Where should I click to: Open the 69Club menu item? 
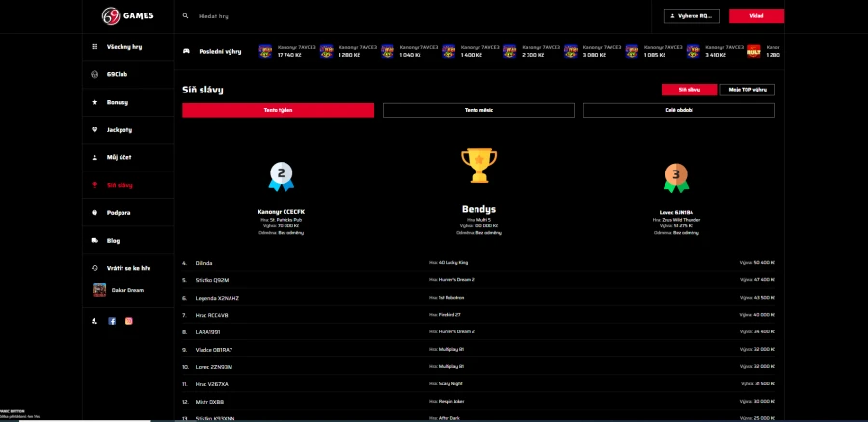[117, 74]
